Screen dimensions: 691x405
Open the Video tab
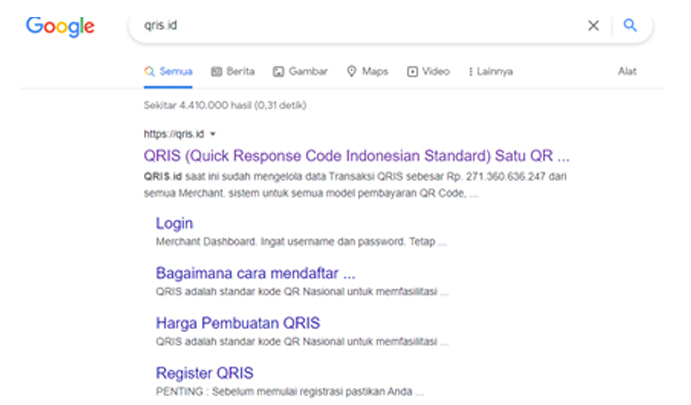[428, 71]
